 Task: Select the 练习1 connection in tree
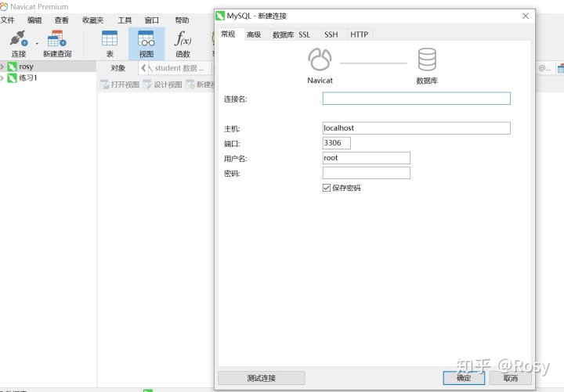49,78
